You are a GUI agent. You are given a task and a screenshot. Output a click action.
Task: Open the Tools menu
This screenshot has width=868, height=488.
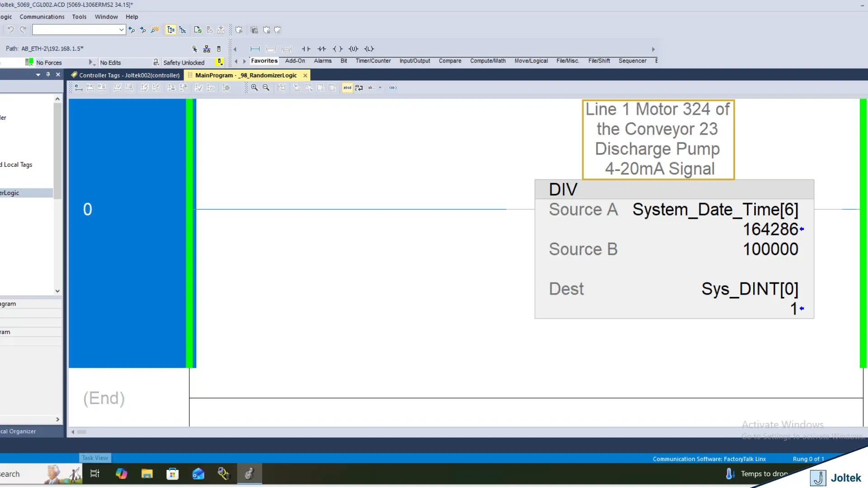pos(79,17)
